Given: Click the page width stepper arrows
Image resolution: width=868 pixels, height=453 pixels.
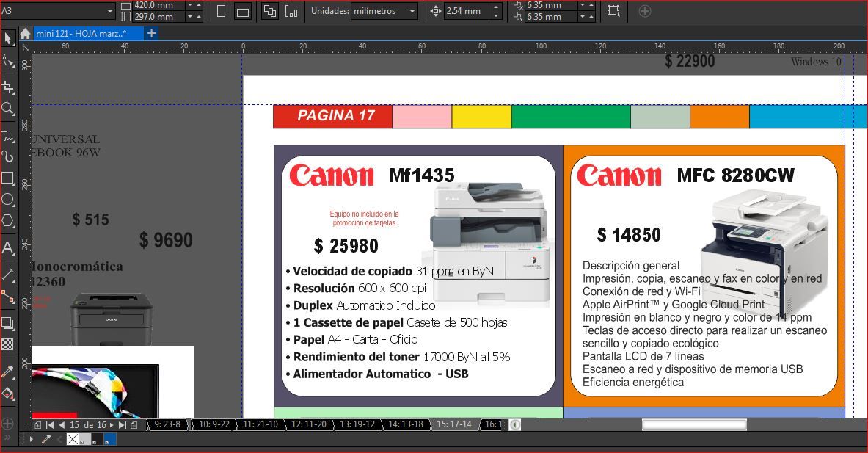Looking at the screenshot, I should point(194,5).
